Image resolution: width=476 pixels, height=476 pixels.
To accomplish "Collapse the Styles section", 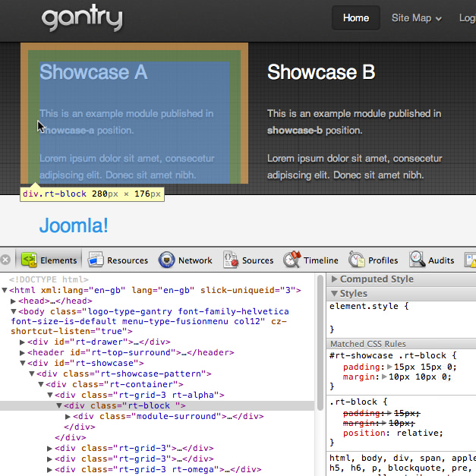I will pos(335,293).
